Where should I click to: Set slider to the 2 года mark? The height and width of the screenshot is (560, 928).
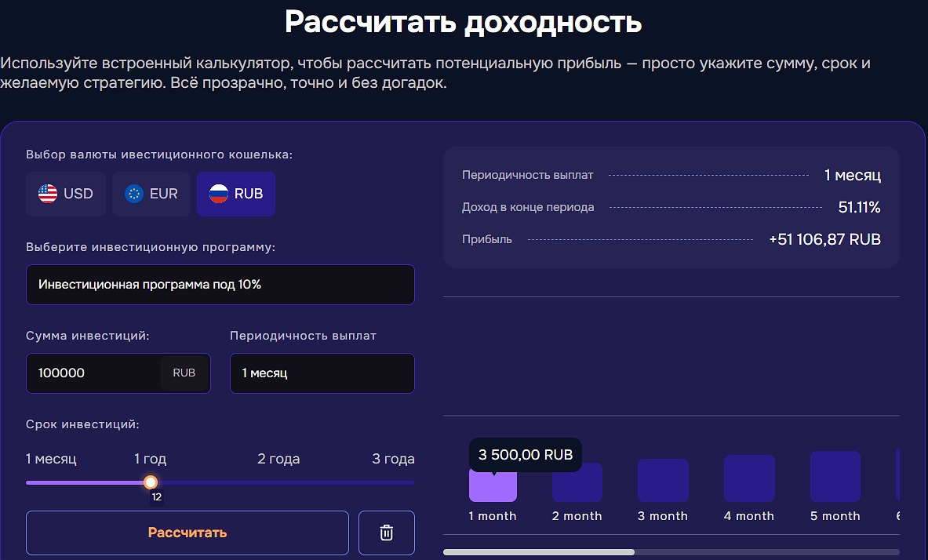coord(278,459)
